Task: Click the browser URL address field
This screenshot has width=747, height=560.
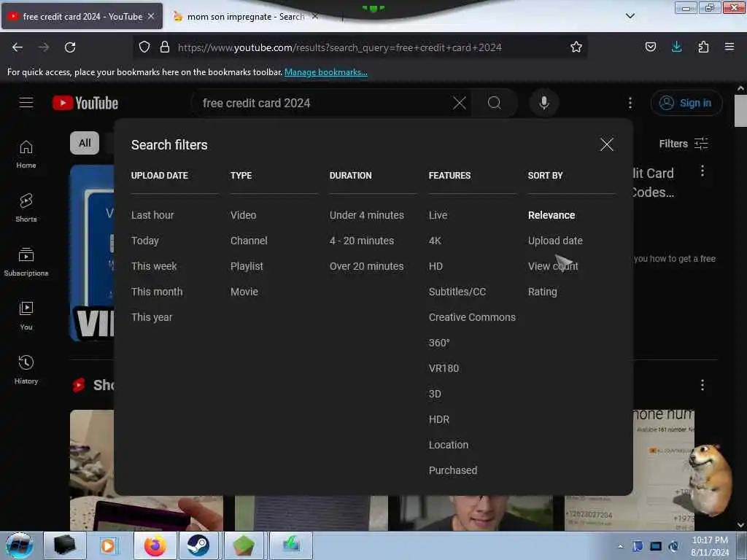Action: (362, 47)
